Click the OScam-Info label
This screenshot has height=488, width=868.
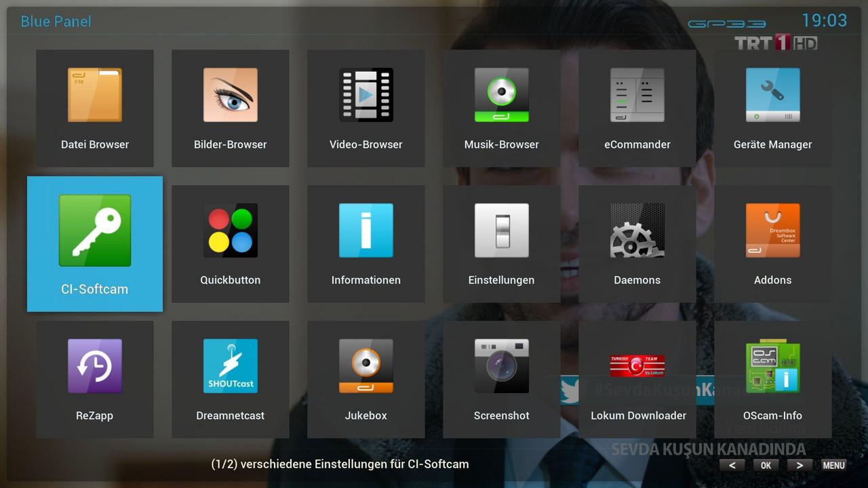[x=773, y=415]
